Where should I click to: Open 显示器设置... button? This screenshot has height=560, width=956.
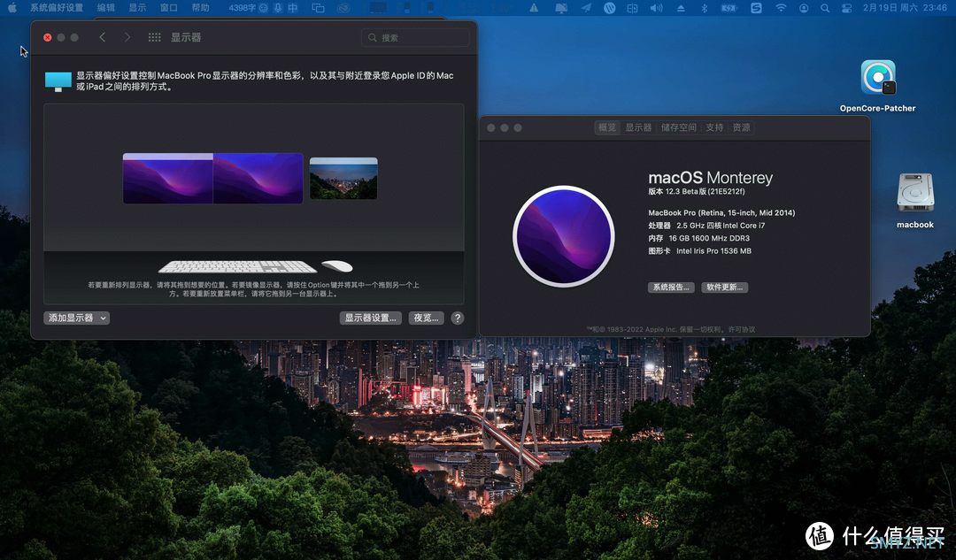tap(370, 318)
